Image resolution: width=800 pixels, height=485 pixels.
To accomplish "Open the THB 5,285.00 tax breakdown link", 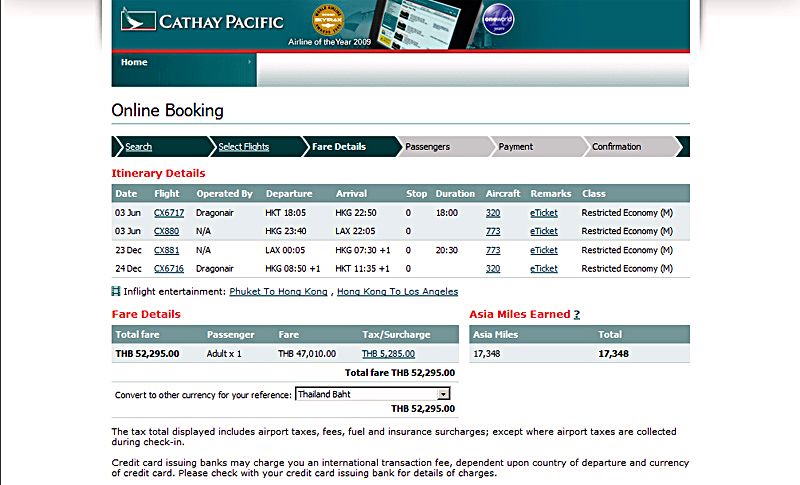I will tap(388, 354).
